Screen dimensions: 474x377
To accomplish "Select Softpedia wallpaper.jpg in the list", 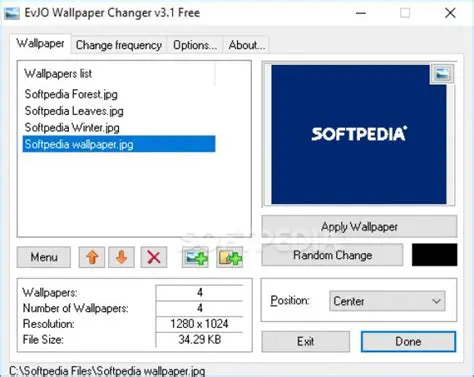I will (x=119, y=144).
